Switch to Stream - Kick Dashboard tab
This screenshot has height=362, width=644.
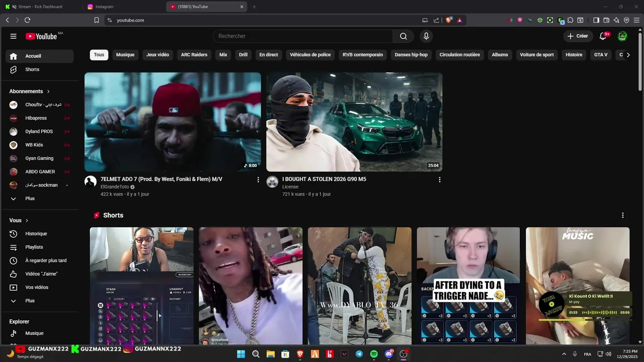[x=40, y=7]
